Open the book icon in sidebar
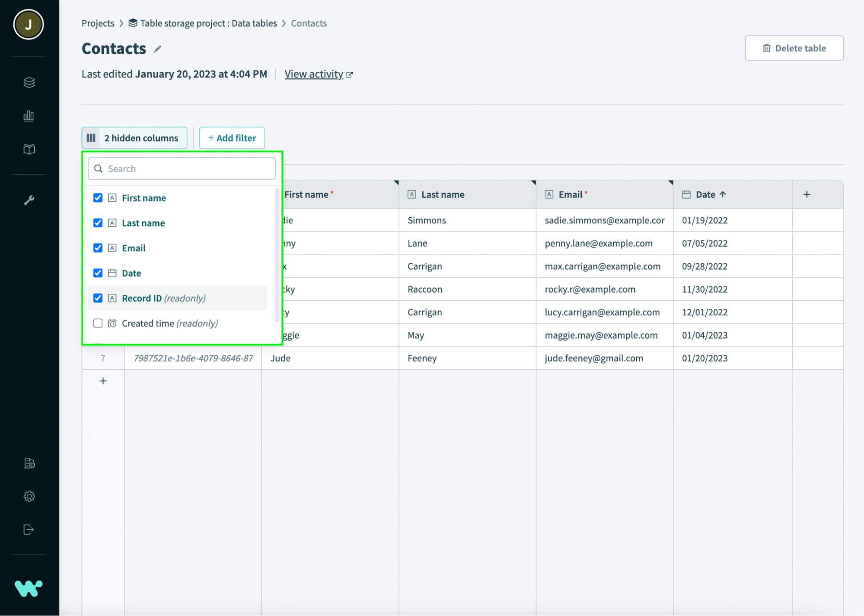This screenshot has width=864, height=616. (29, 149)
